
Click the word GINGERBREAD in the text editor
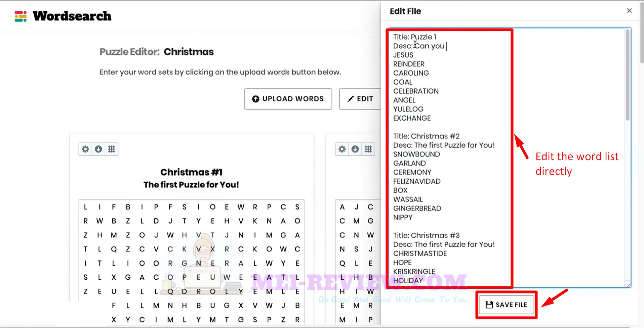417,208
